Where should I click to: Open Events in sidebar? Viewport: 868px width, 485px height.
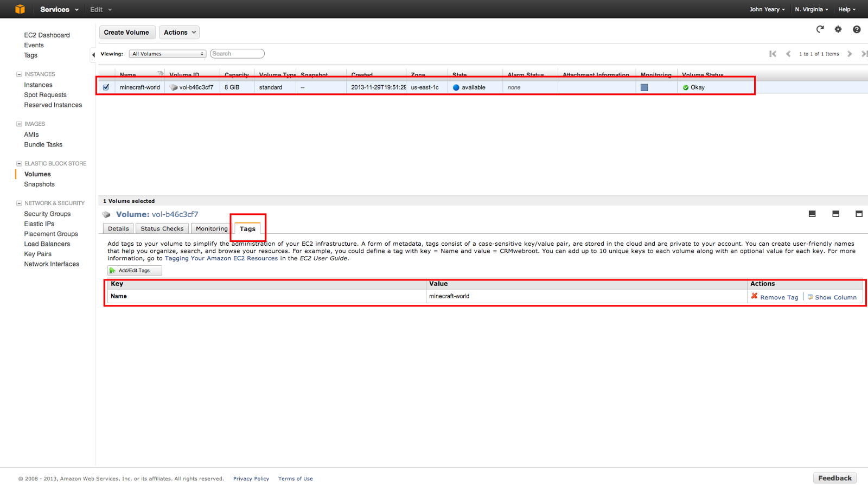[x=34, y=46]
